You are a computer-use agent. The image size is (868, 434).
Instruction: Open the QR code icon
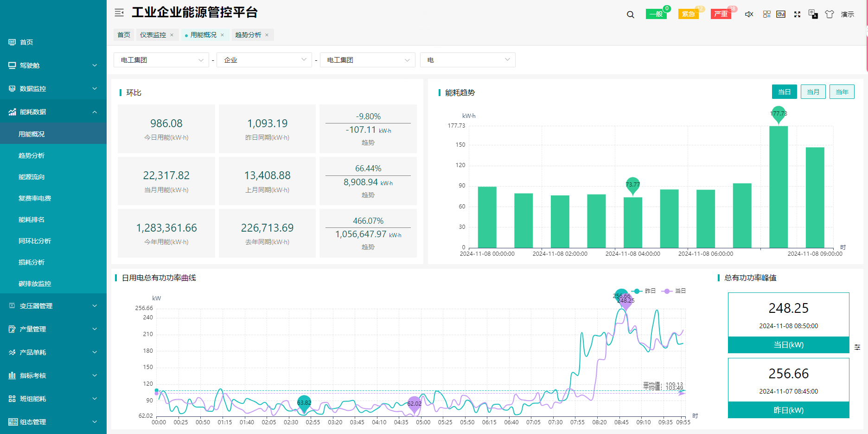coord(767,14)
